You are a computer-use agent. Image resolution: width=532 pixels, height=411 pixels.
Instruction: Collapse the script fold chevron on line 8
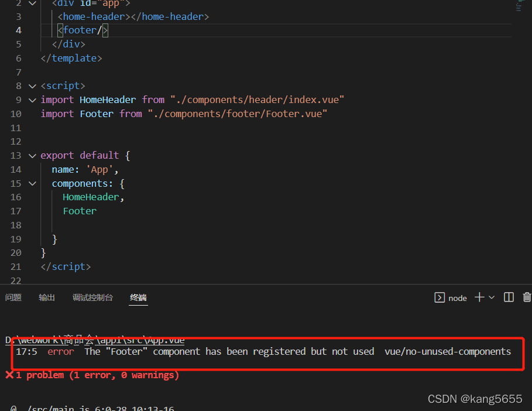coord(32,86)
